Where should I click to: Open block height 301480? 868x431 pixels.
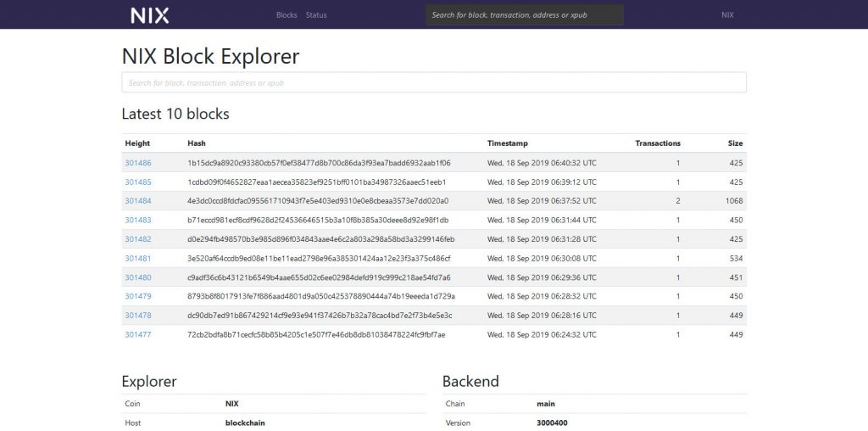pyautogui.click(x=138, y=277)
